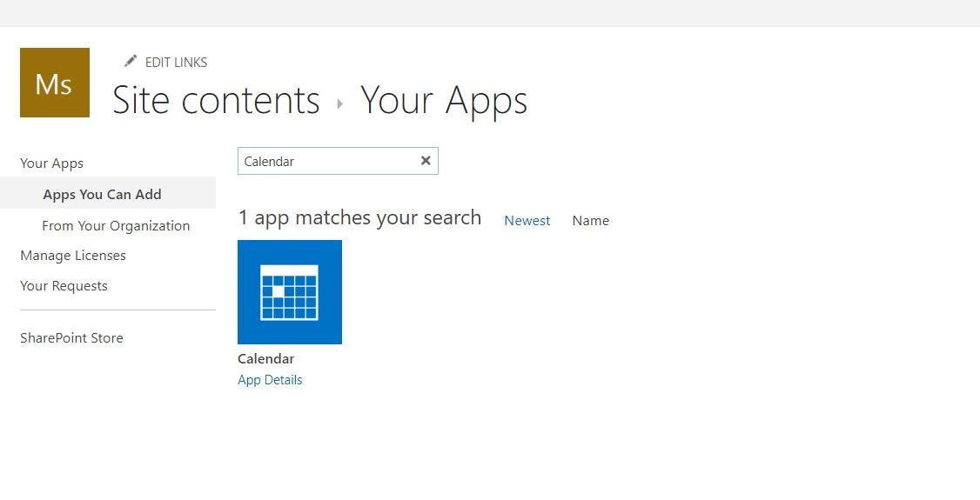Clear the Calendar search with the X
This screenshot has height=500, width=980.
tap(426, 160)
